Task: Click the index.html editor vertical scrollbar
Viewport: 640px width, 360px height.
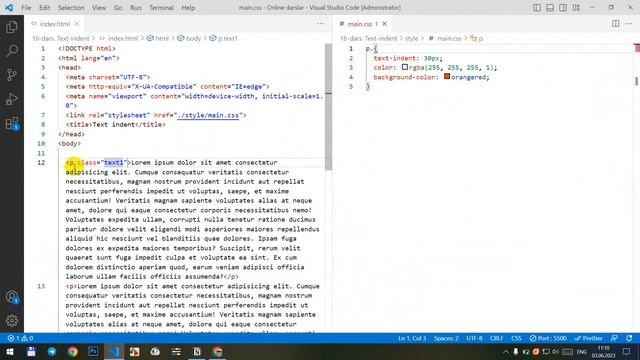Action: (x=328, y=107)
